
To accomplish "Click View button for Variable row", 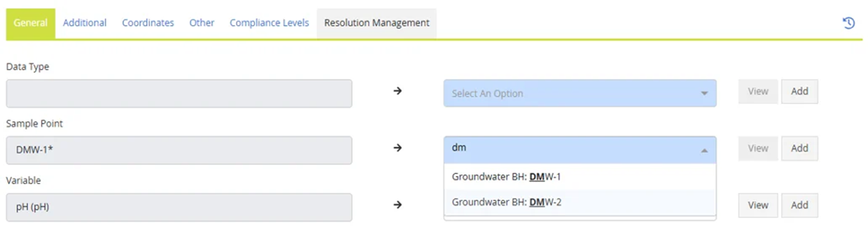I will (x=758, y=205).
